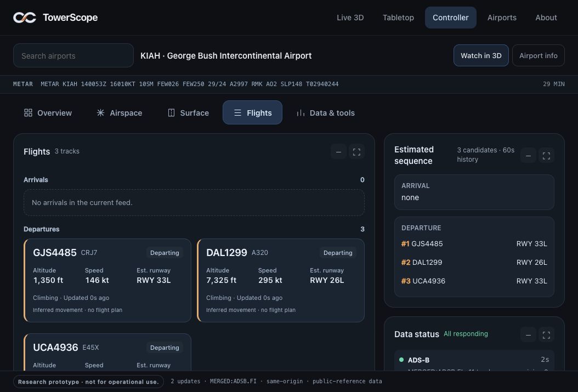Expand the Data status panel fullscreen
Screen dimensions: 578x392
pos(546,334)
